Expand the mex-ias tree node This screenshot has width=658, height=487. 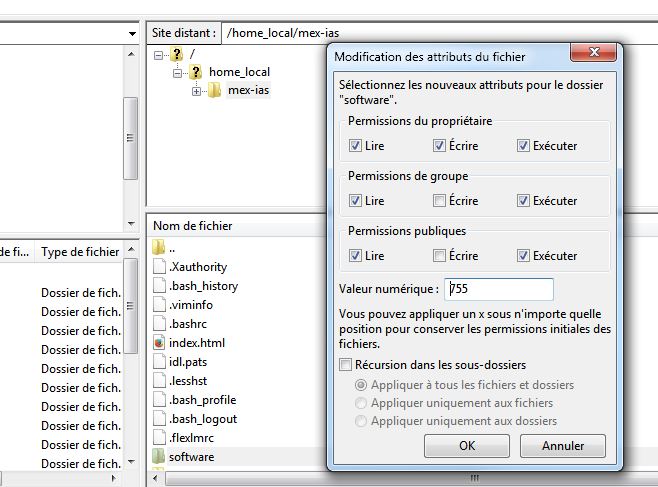(197, 91)
